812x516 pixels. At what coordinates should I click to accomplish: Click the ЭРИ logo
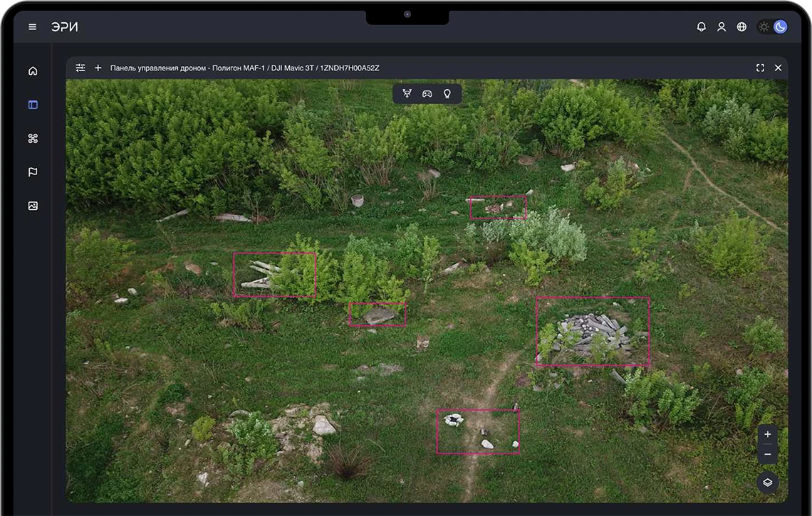pyautogui.click(x=65, y=27)
